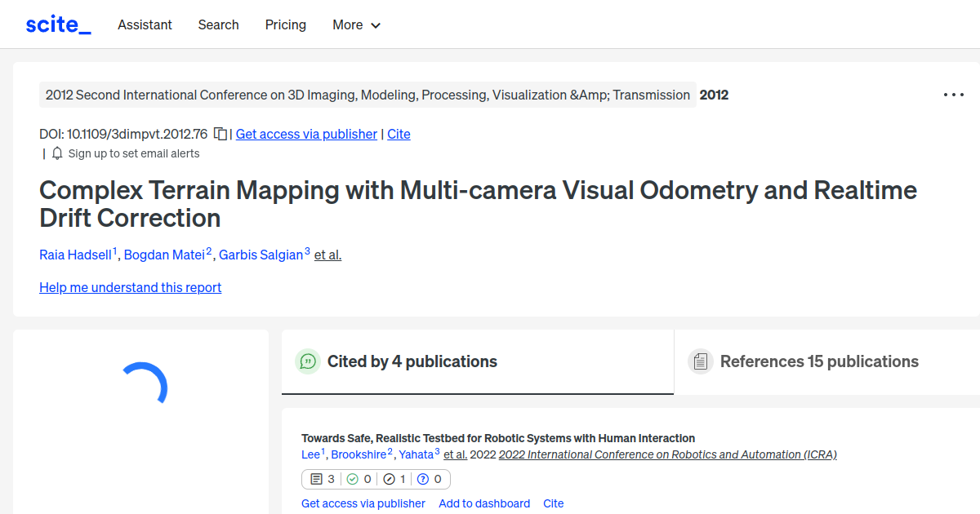The image size is (980, 514).
Task: Click the bell icon to set email alerts
Action: [x=56, y=153]
